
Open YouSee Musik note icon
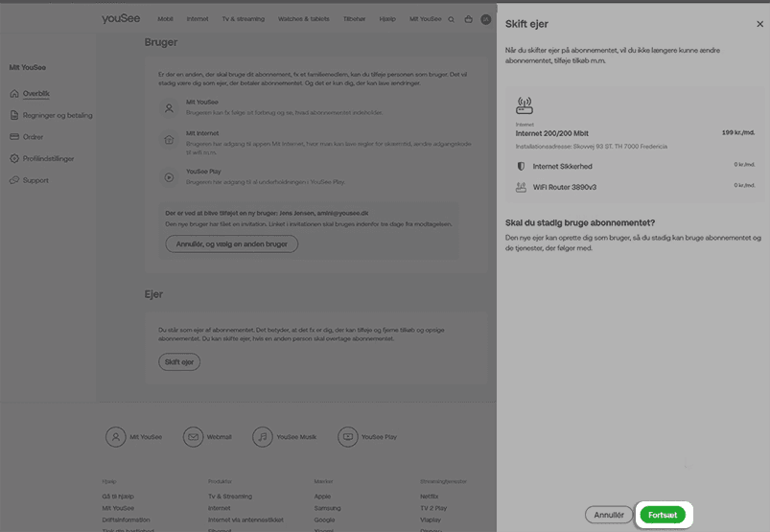pyautogui.click(x=263, y=436)
